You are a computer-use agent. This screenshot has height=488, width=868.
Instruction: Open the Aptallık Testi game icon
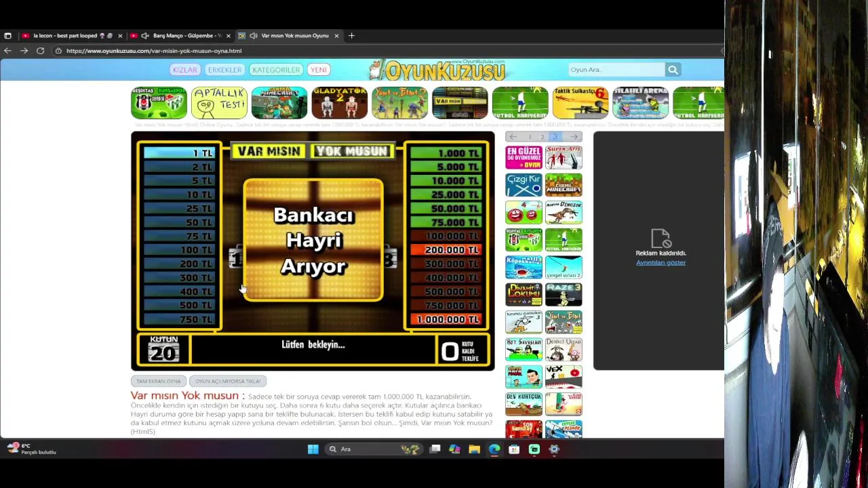click(x=219, y=103)
